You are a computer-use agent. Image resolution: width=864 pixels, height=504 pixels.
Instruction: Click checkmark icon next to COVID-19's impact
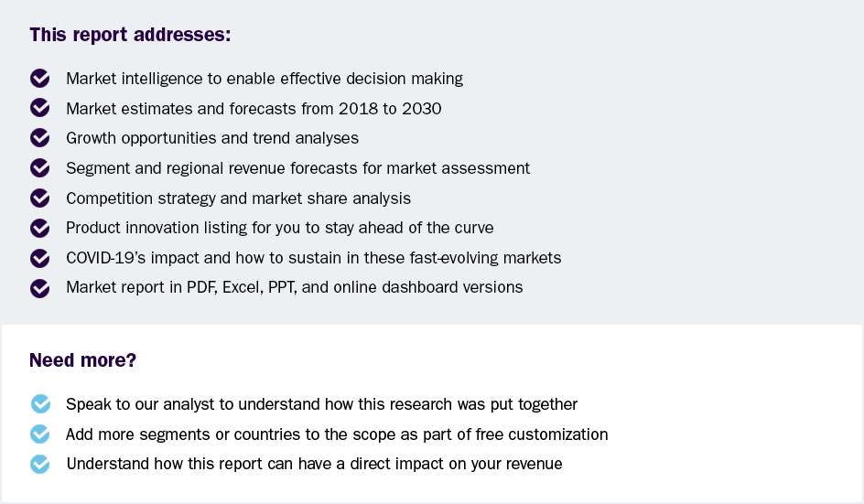tap(39, 258)
